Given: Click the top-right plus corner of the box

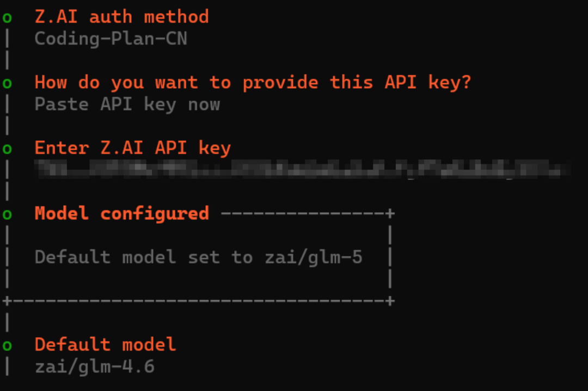Looking at the screenshot, I should pyautogui.click(x=390, y=214).
